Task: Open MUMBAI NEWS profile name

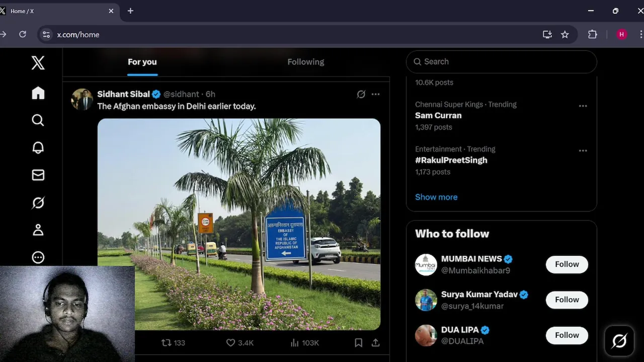Action: pos(472,259)
